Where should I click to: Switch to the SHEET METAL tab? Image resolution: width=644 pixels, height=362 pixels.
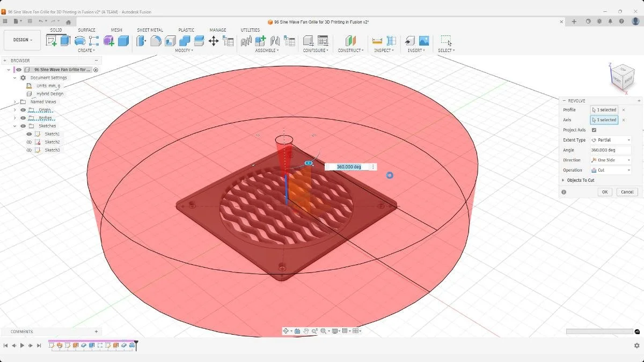[150, 30]
